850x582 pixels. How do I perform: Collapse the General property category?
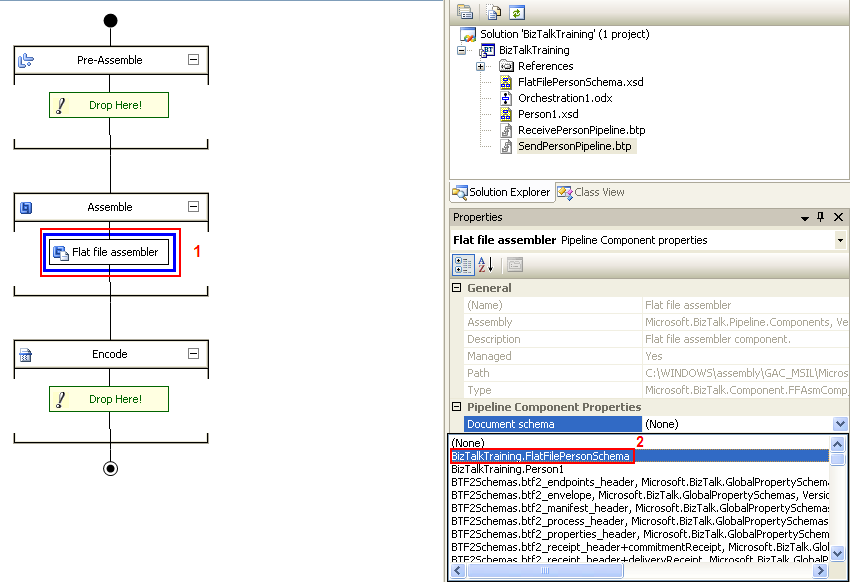[456, 288]
